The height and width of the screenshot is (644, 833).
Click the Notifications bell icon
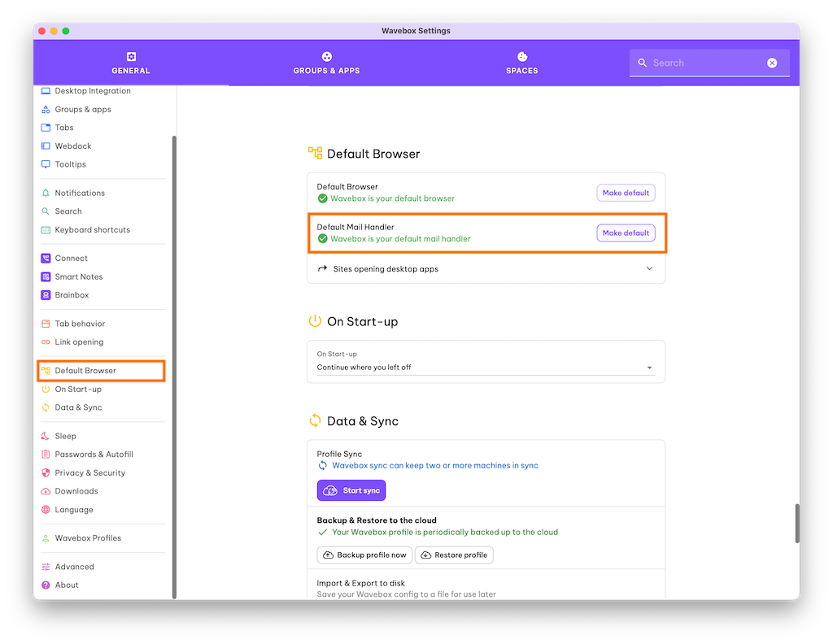(x=46, y=193)
